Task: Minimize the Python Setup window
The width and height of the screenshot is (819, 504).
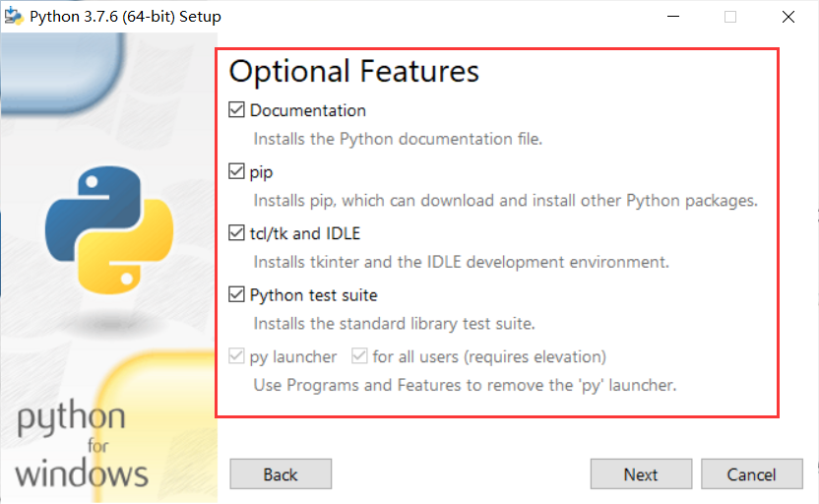Action: [673, 17]
